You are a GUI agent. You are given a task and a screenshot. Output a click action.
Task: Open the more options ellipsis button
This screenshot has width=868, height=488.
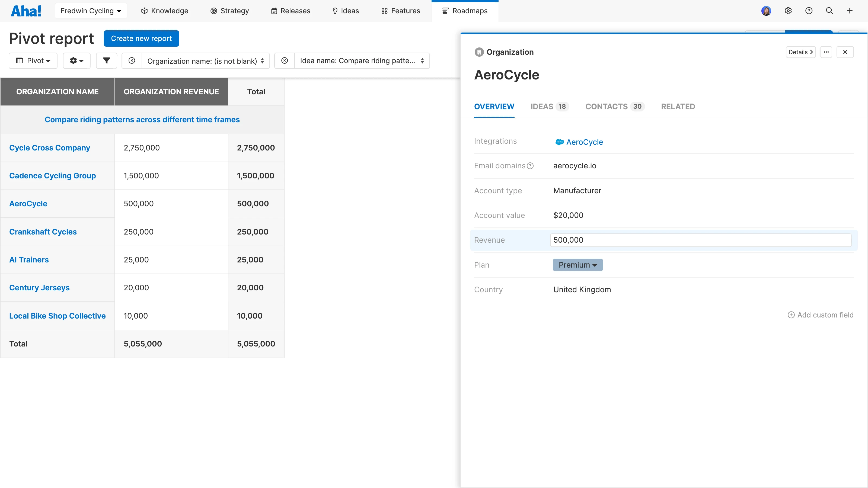[826, 52]
